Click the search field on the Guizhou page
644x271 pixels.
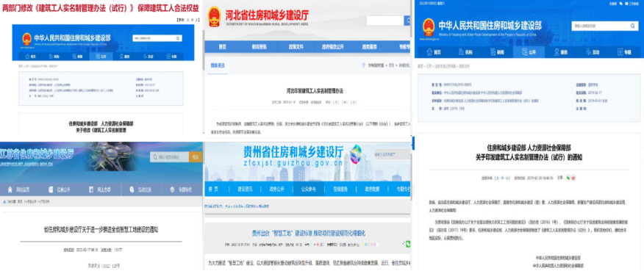[391, 154]
